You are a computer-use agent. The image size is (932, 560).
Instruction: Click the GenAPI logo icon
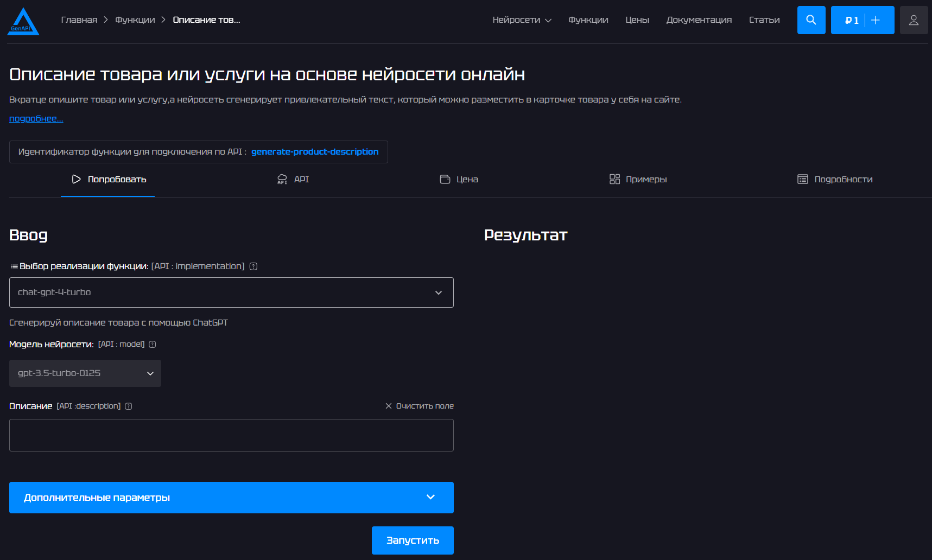point(23,22)
